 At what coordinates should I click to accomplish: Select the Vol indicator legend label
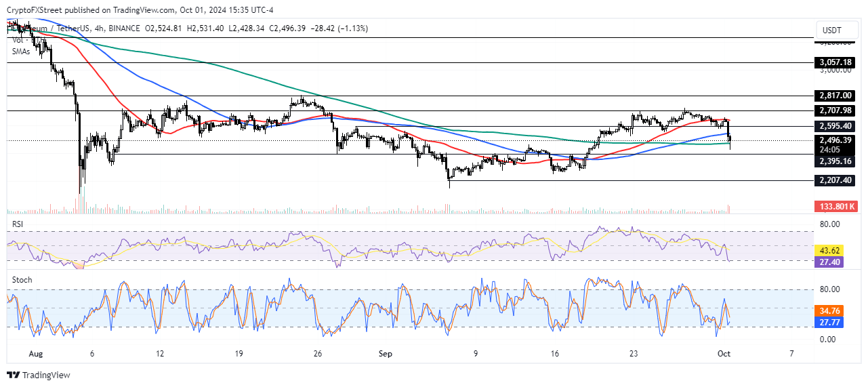click(18, 41)
